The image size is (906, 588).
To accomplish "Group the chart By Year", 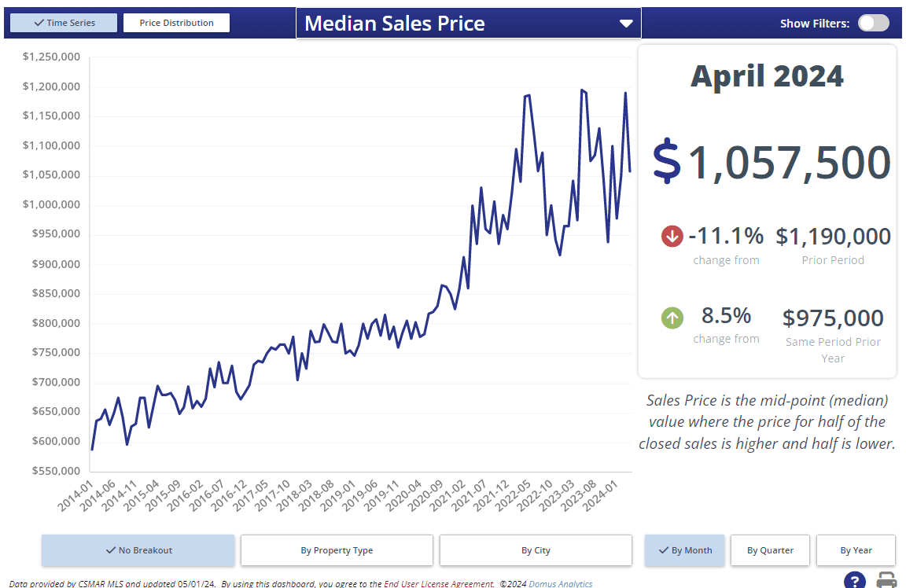I will tap(856, 550).
